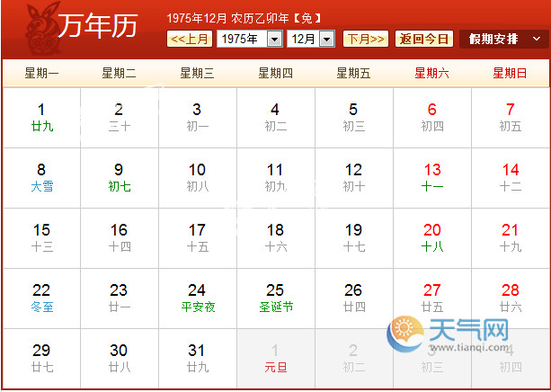Select Sunday December 28 cell
Screen dimensions: 551x392
tap(510, 298)
